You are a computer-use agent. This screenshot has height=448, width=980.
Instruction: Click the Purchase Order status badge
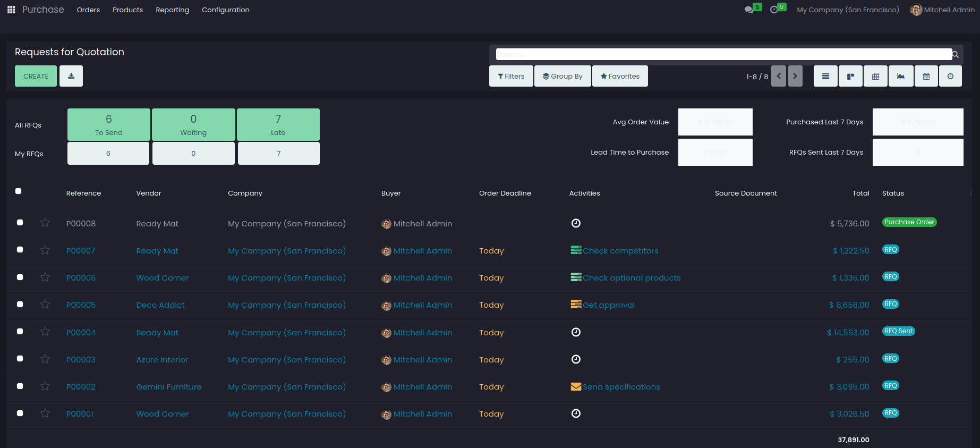click(909, 222)
